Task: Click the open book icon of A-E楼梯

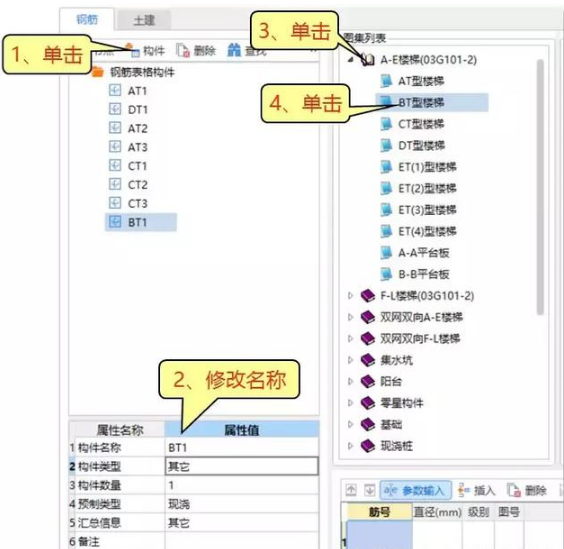Action: (368, 59)
